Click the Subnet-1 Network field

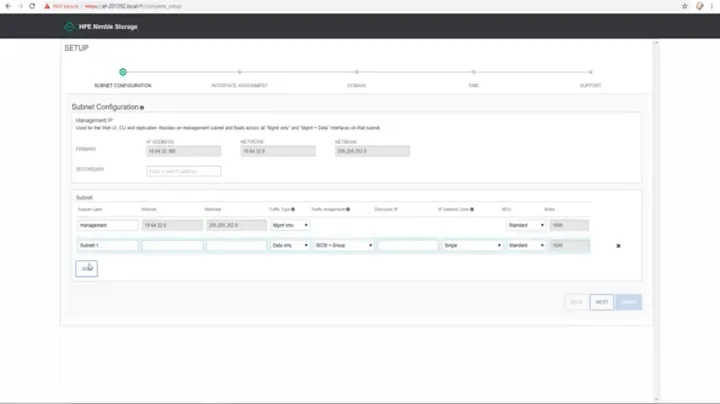(x=172, y=245)
